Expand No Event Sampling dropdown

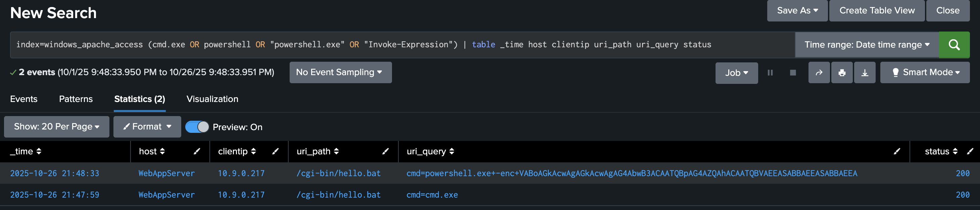(340, 72)
